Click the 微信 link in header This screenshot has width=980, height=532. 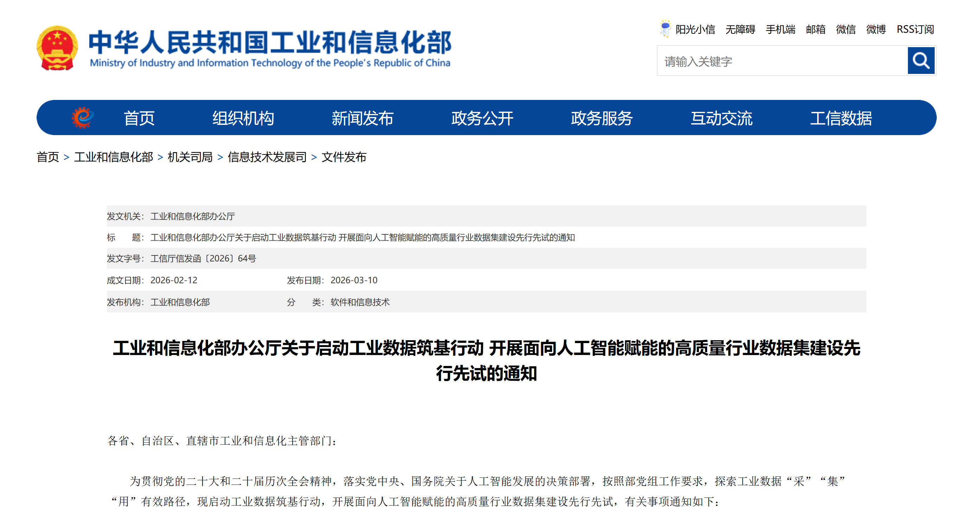(x=845, y=29)
